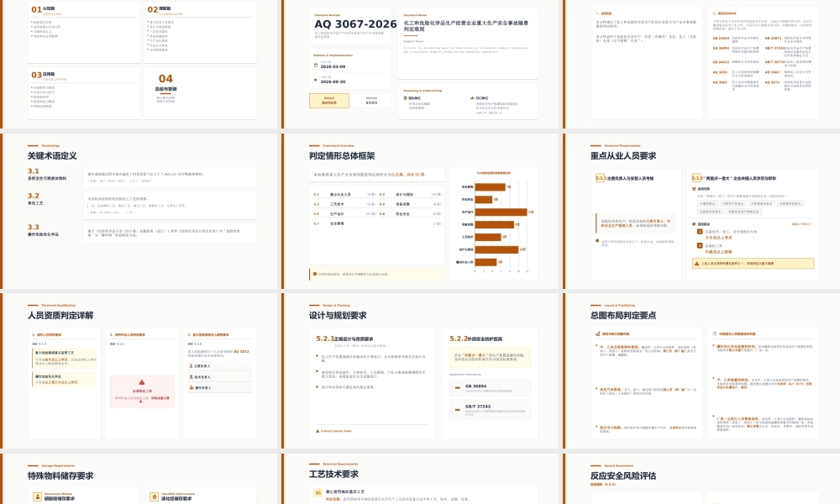
Task: Click the warning icon in yellow banner
Action: (x=697, y=264)
